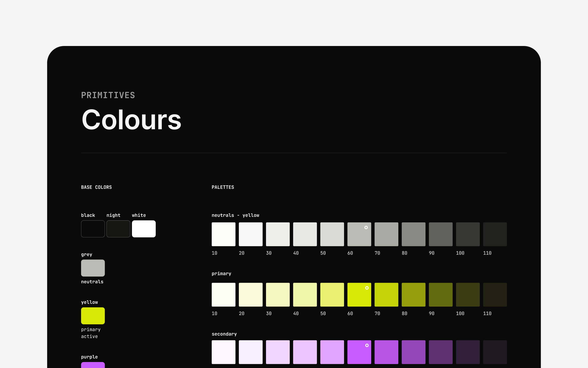
Task: Pick neutrals-yellow swatch 50
Action: [x=332, y=234]
